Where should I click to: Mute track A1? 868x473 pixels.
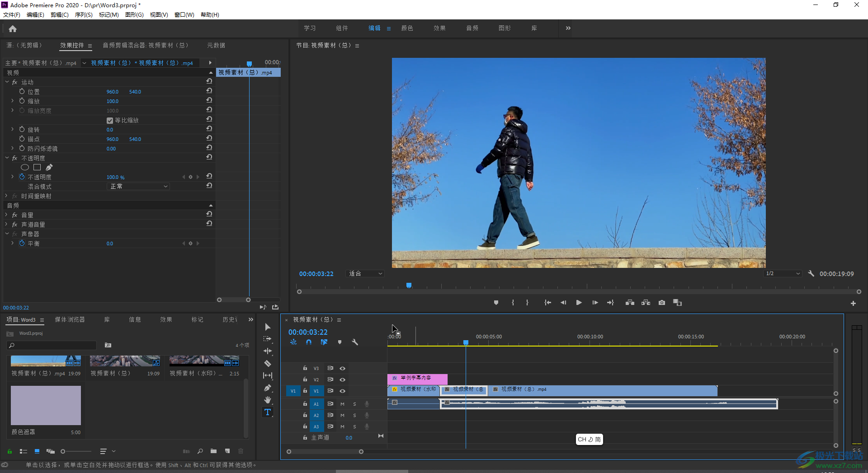click(342, 404)
